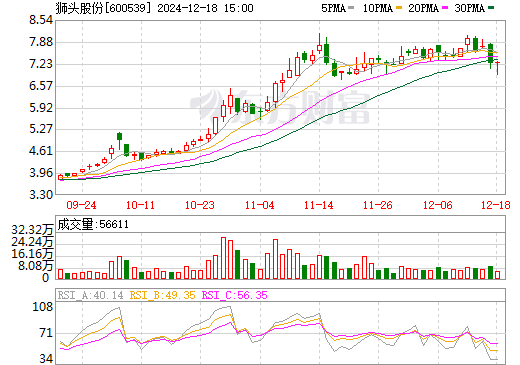This screenshot has width=520, height=365.
Task: Click the 4.61 price axis label
Action: pyautogui.click(x=41, y=151)
